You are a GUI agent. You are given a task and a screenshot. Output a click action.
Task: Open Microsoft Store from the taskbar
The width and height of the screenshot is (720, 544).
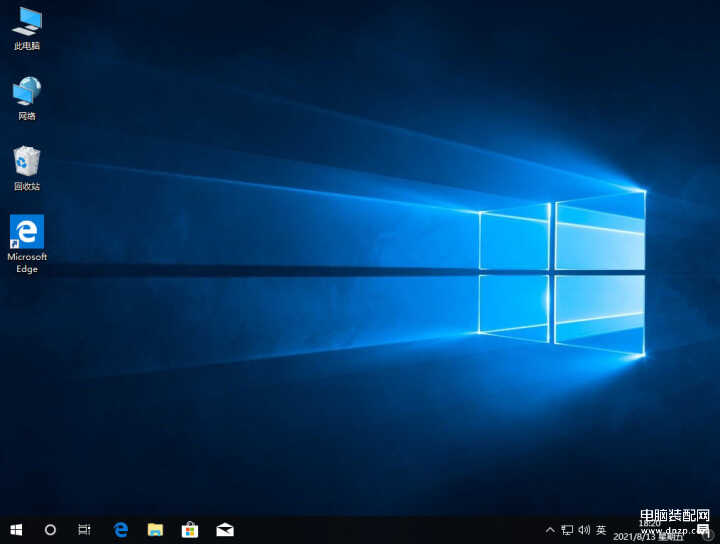[x=190, y=530]
